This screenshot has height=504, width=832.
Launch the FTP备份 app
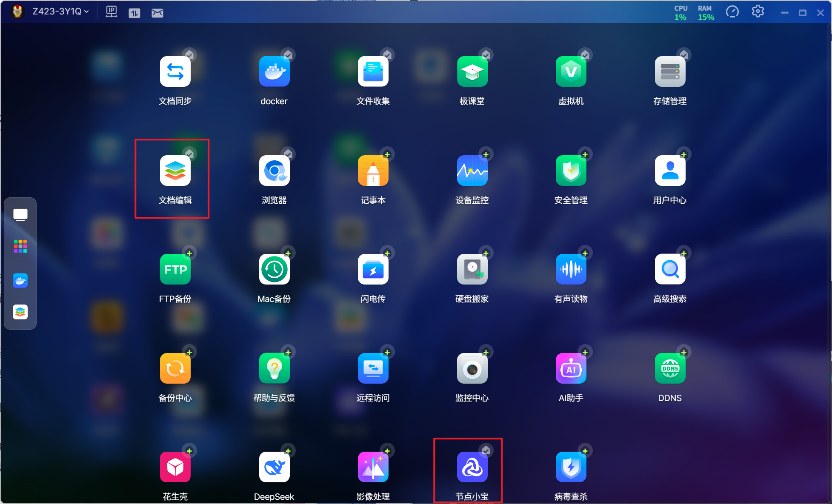175,269
